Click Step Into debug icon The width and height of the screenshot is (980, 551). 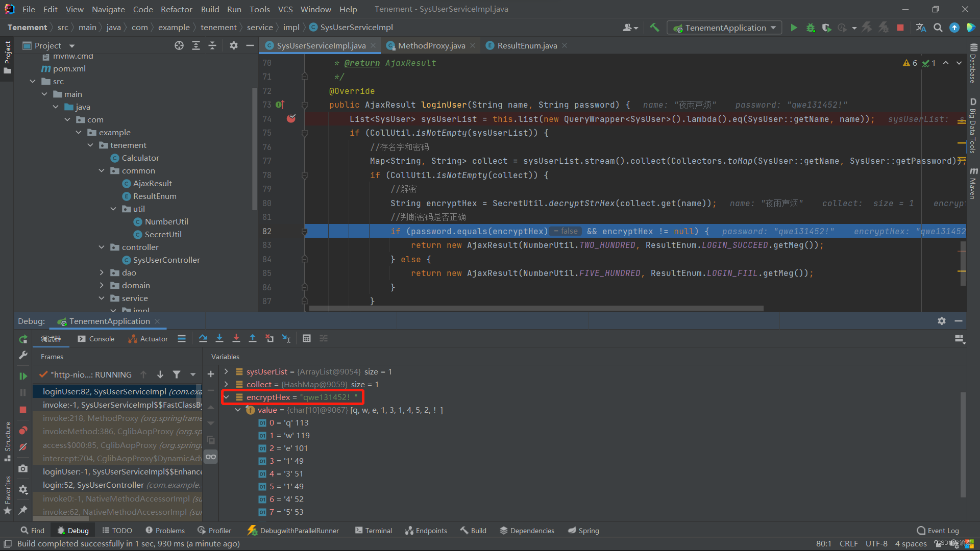pyautogui.click(x=219, y=338)
